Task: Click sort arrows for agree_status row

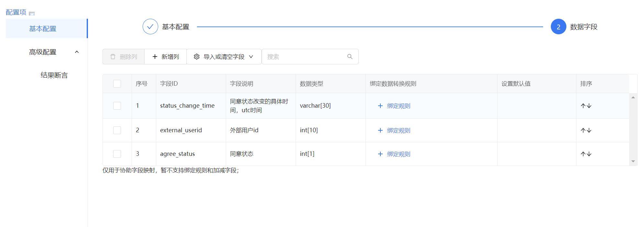Action: click(586, 154)
